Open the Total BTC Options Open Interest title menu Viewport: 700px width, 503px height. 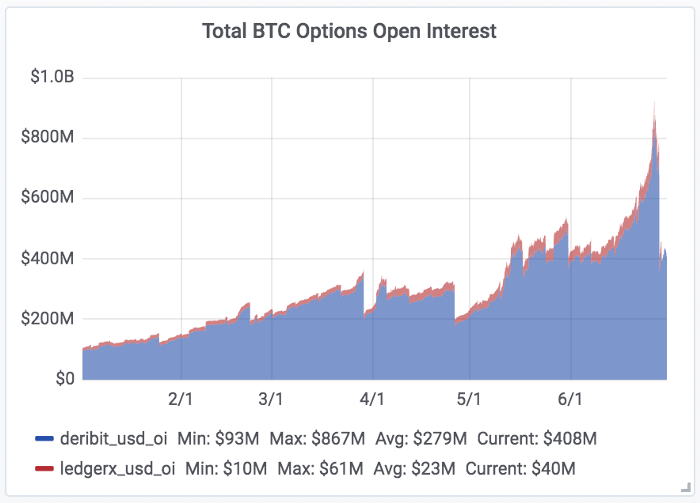[x=349, y=31]
